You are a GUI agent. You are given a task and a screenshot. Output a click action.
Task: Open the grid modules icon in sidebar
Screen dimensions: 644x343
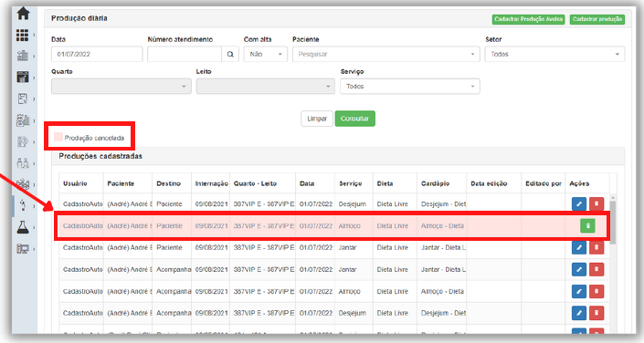23,36
